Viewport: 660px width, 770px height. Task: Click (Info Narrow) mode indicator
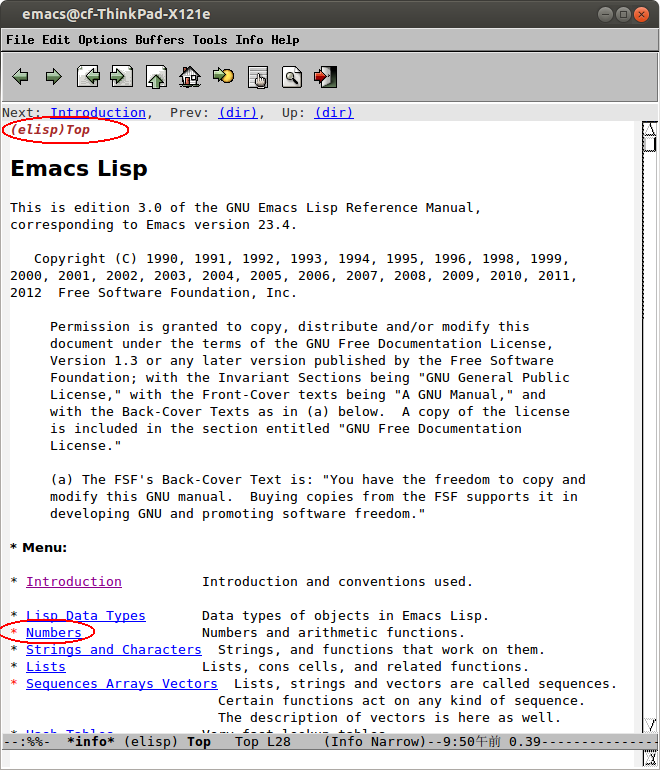pos(375,741)
